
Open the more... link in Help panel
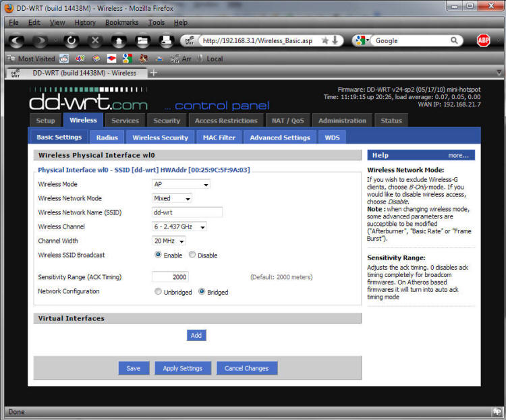[x=458, y=156]
